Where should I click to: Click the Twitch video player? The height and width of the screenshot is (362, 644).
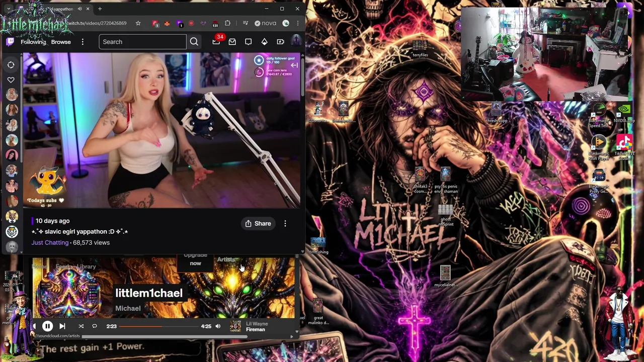point(162,130)
